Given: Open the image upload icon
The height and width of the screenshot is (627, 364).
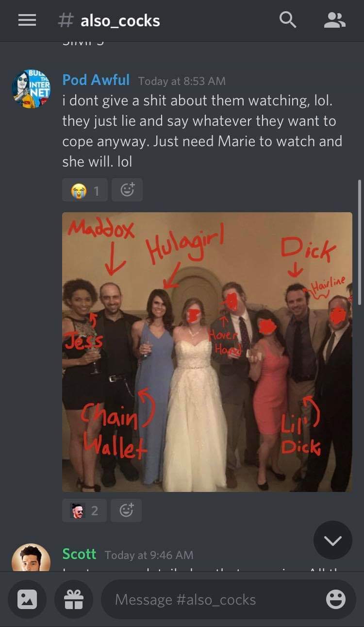Looking at the screenshot, I should point(27,599).
